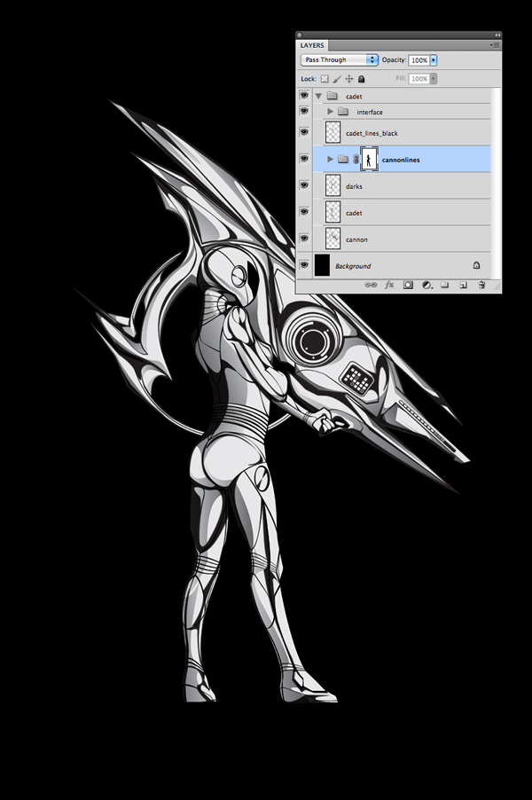Expand the interface group
532x800 pixels.
click(330, 111)
